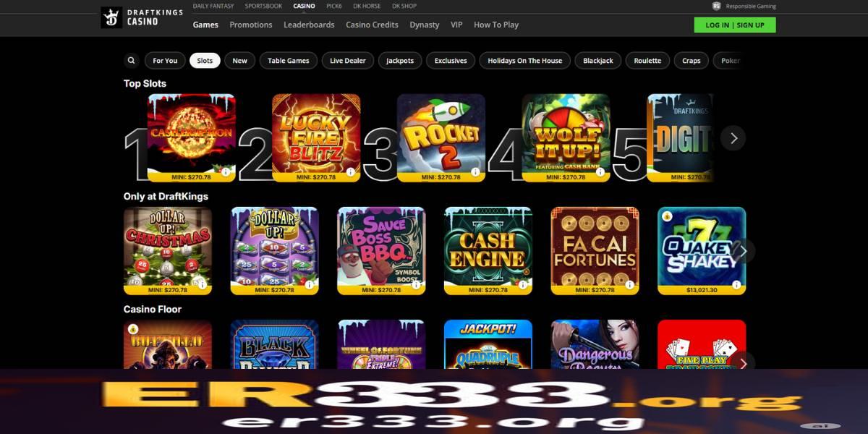Click info icon on Dollar Up tile
Screen dimensions: 868x434
tap(309, 285)
